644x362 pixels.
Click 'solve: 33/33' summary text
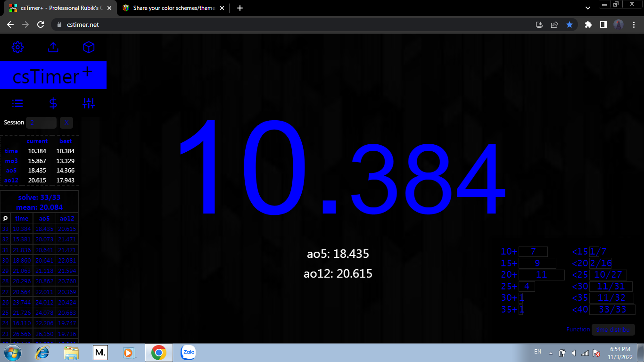pos(40,197)
